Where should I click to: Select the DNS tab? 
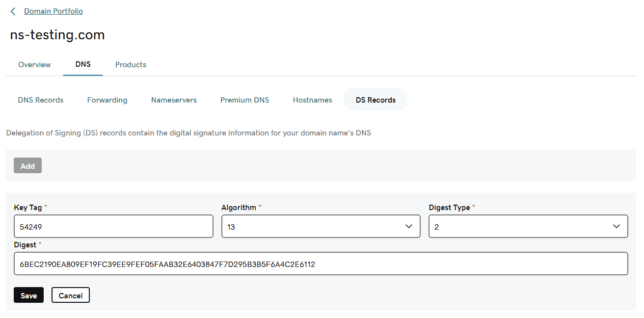pyautogui.click(x=82, y=64)
